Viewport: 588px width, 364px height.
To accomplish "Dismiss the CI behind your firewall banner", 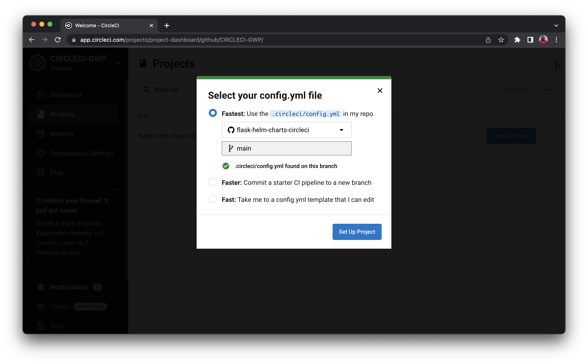I will coord(107,200).
